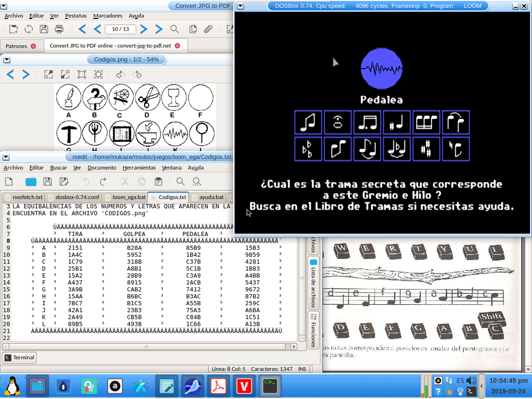Image resolution: width=532 pixels, height=399 pixels.
Task: Jump to last page arrow in PDF viewer
Action: [159, 29]
